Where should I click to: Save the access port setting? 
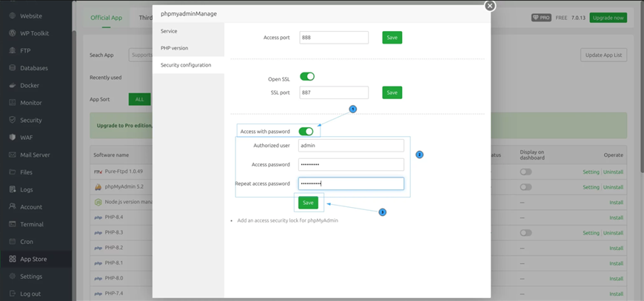tap(392, 37)
